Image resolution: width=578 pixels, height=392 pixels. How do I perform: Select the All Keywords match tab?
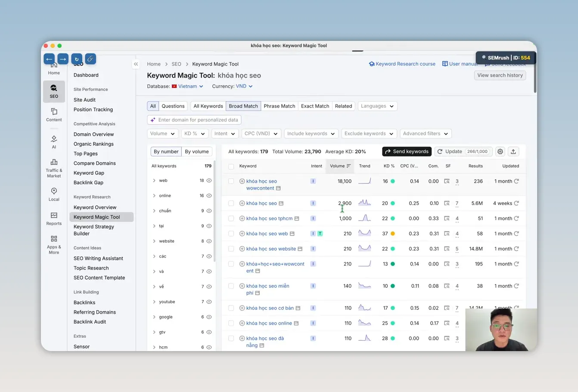[208, 106]
